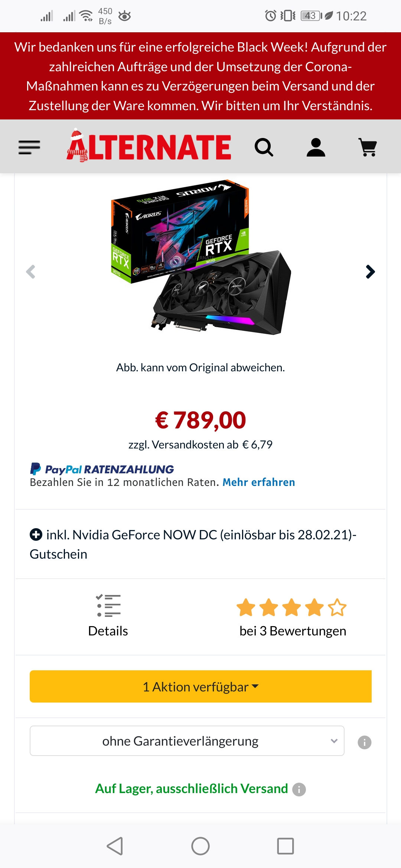
Task: Open the shopping cart icon
Action: pos(368,147)
